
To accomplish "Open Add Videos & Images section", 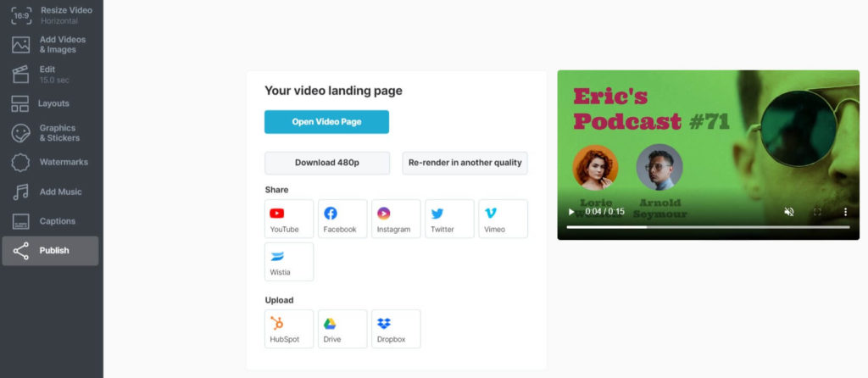I will [x=50, y=44].
